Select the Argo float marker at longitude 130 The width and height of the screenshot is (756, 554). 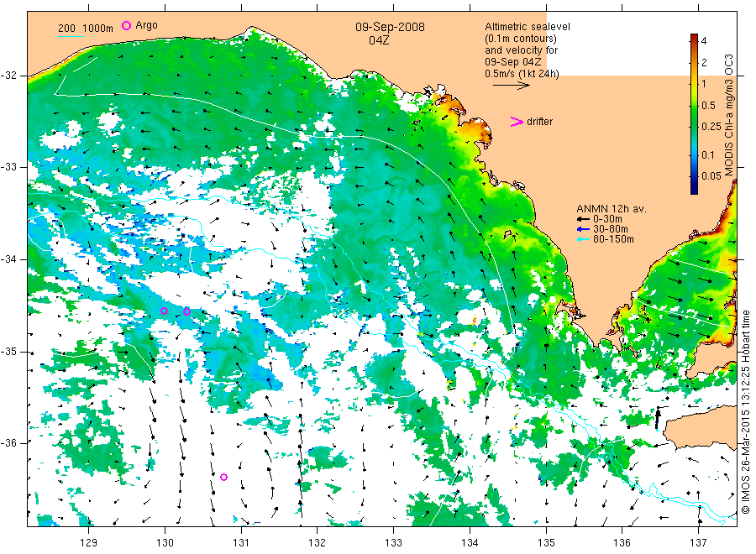pyautogui.click(x=164, y=311)
